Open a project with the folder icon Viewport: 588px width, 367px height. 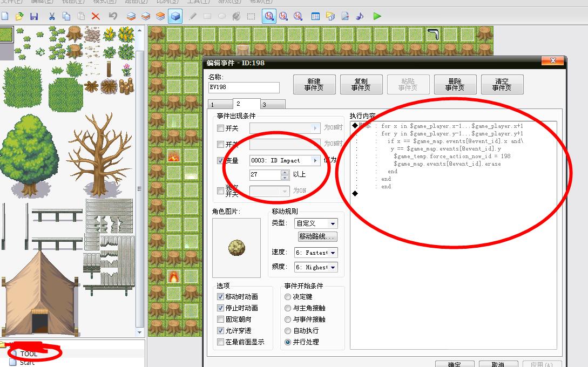pos(19,16)
